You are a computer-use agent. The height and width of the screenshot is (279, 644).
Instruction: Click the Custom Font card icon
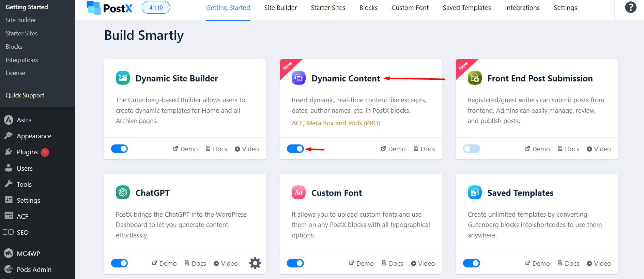299,192
